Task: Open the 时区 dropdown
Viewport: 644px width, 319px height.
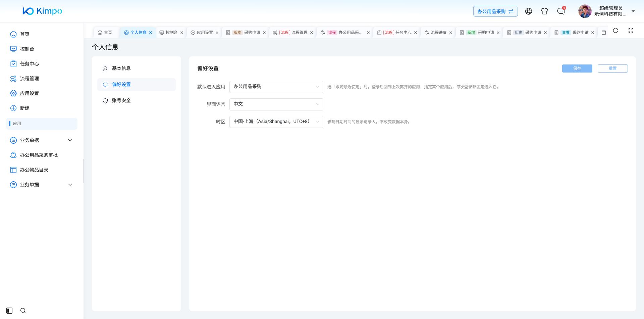Action: point(276,122)
